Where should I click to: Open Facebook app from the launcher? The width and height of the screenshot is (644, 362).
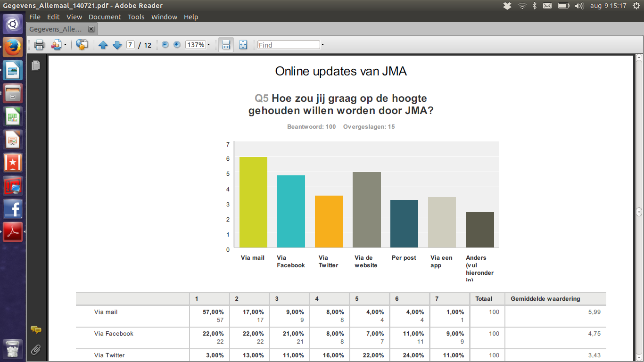(x=13, y=208)
